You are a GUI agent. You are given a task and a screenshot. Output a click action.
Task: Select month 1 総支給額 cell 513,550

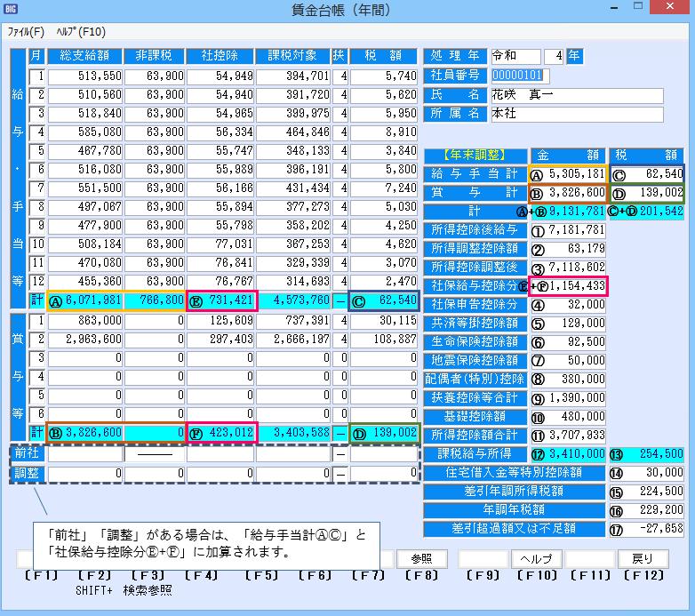(x=85, y=76)
